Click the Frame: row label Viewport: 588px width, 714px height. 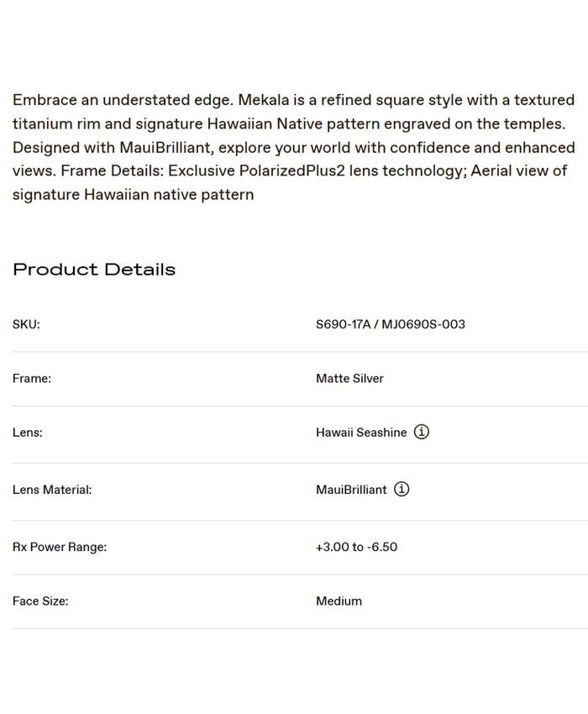coord(32,379)
